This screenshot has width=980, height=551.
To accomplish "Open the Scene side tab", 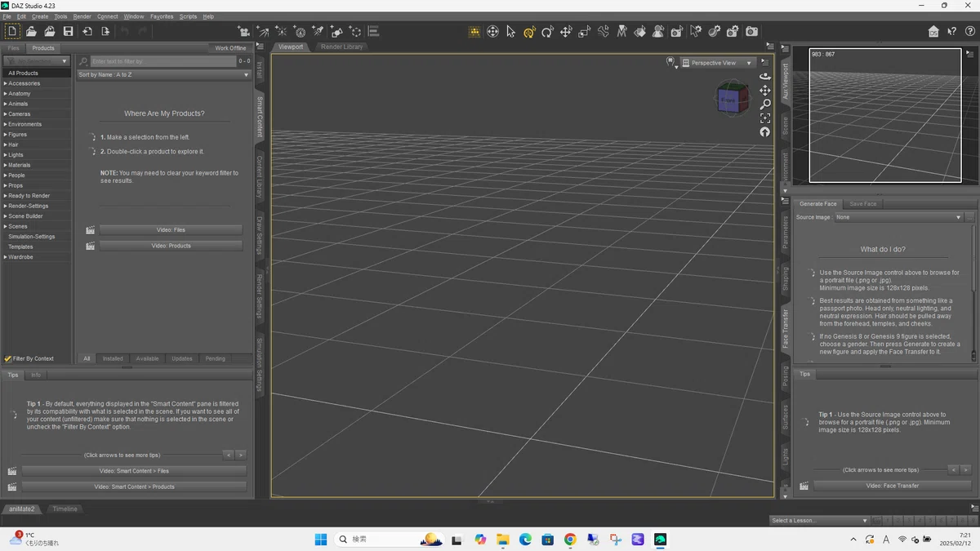I will point(786,125).
